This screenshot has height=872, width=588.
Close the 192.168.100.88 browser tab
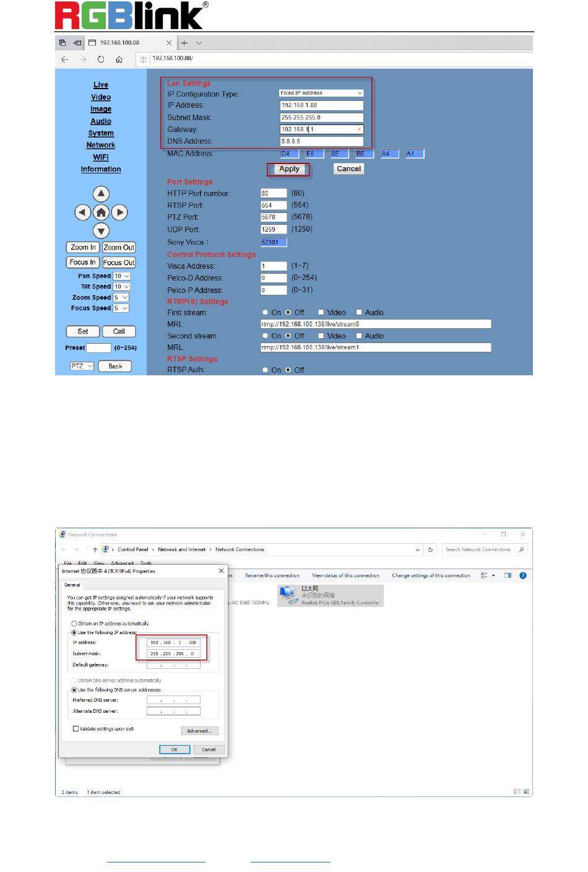pyautogui.click(x=169, y=43)
